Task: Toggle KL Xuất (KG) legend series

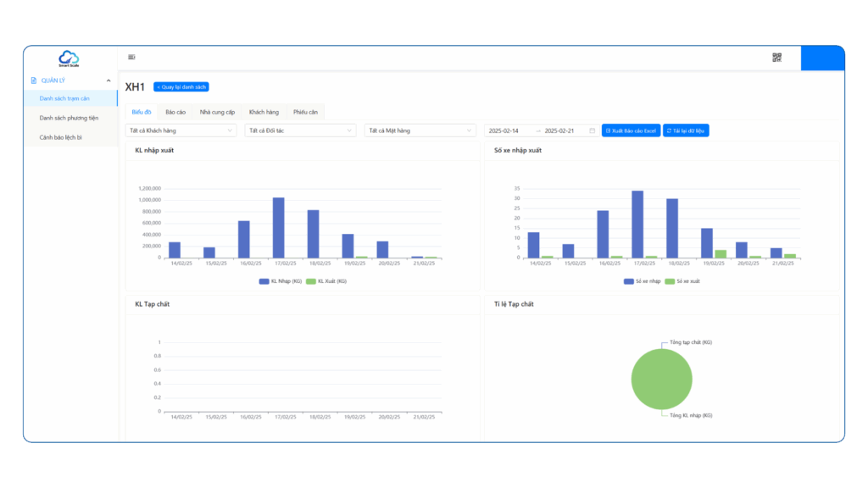Action: [x=326, y=281]
